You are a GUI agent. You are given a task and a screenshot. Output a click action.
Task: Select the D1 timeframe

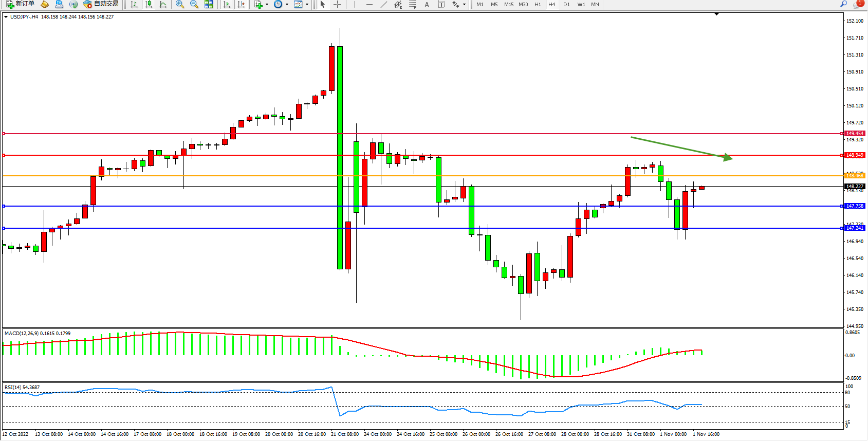point(566,5)
